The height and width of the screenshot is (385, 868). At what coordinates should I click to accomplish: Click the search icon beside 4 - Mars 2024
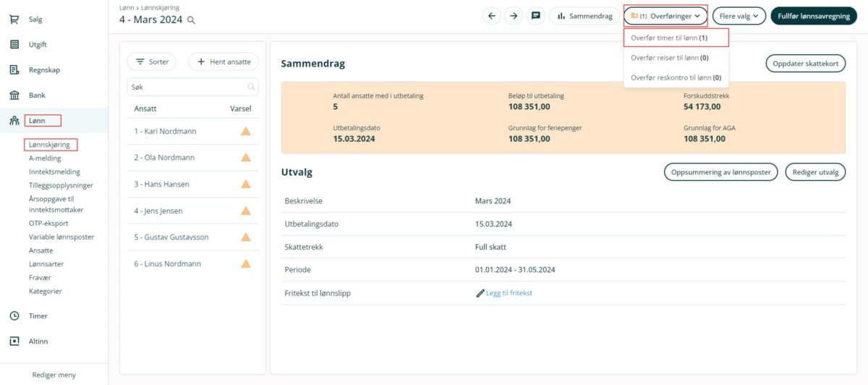click(x=192, y=20)
